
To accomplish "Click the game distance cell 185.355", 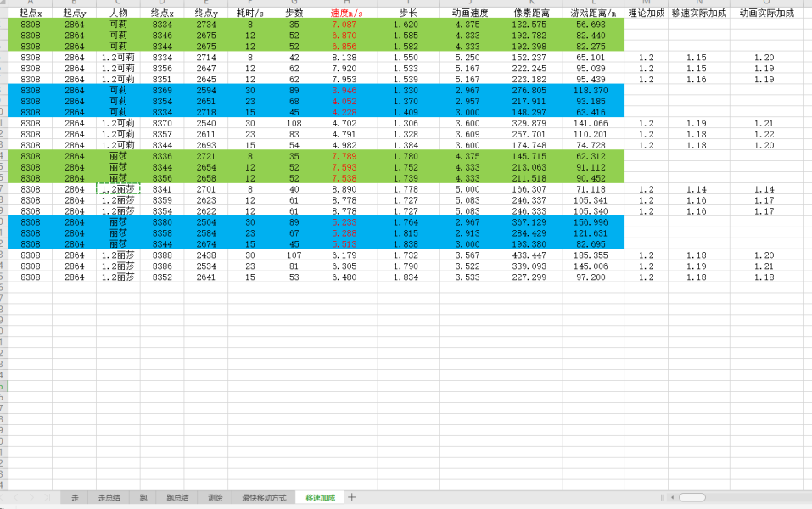I will (593, 255).
